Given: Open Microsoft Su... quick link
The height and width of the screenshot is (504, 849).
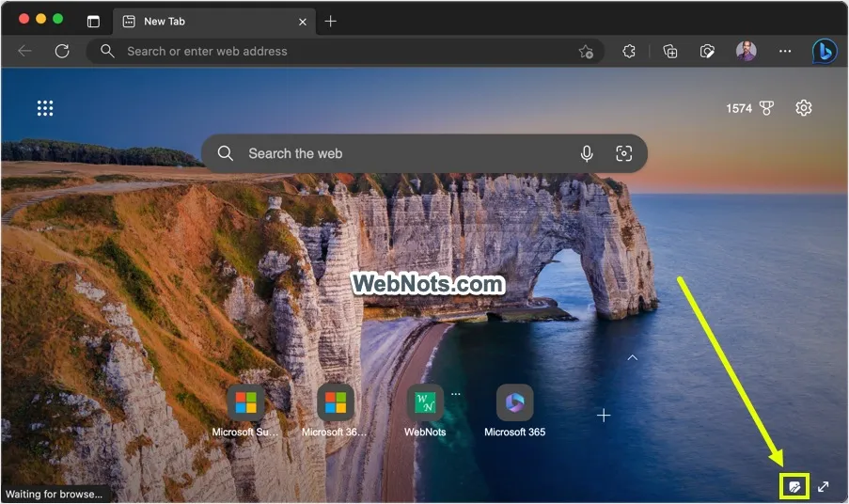Looking at the screenshot, I should click(245, 412).
